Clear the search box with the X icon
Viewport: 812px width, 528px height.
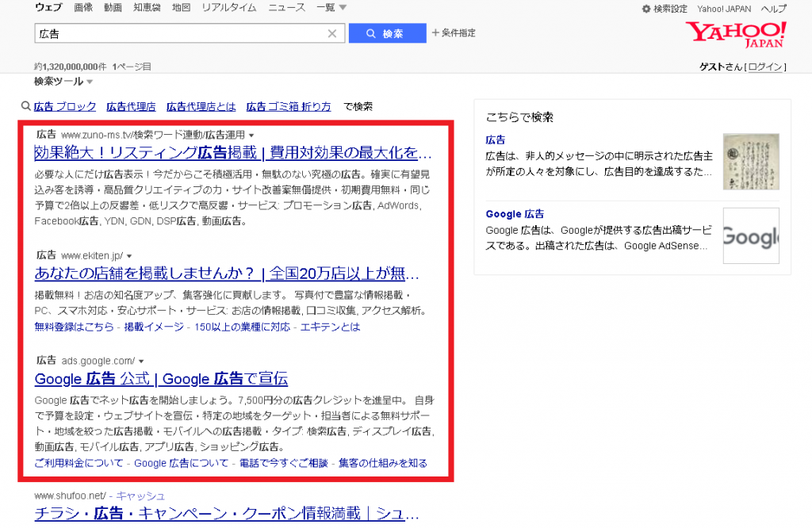coord(332,33)
